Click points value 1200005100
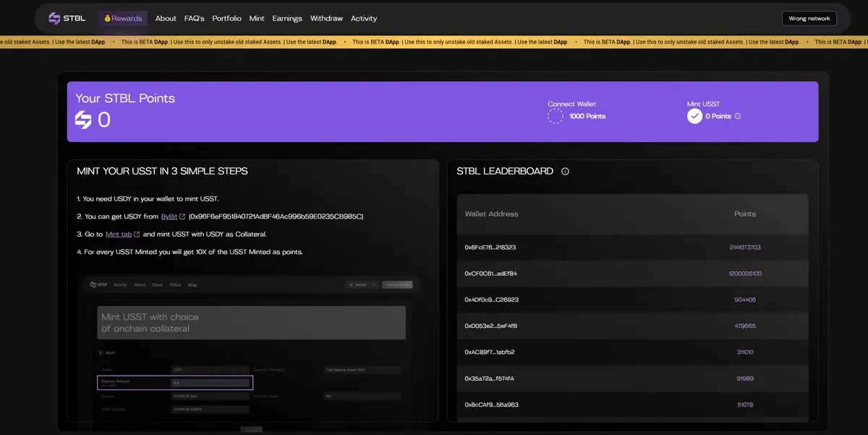The image size is (868, 435). [x=745, y=274]
